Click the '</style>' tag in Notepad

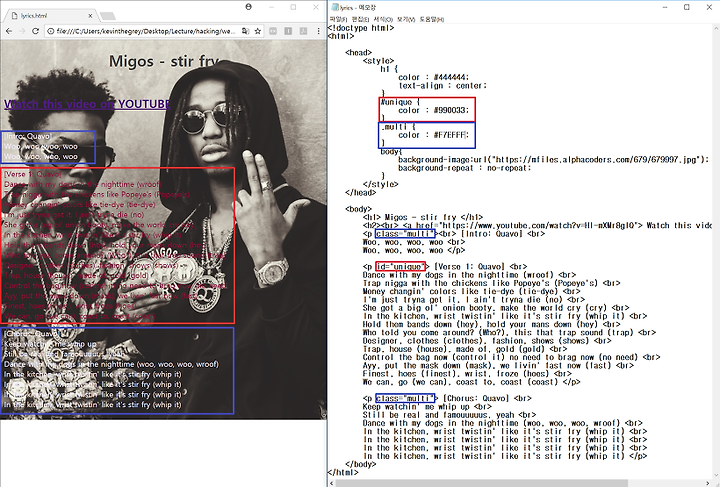tap(380, 185)
